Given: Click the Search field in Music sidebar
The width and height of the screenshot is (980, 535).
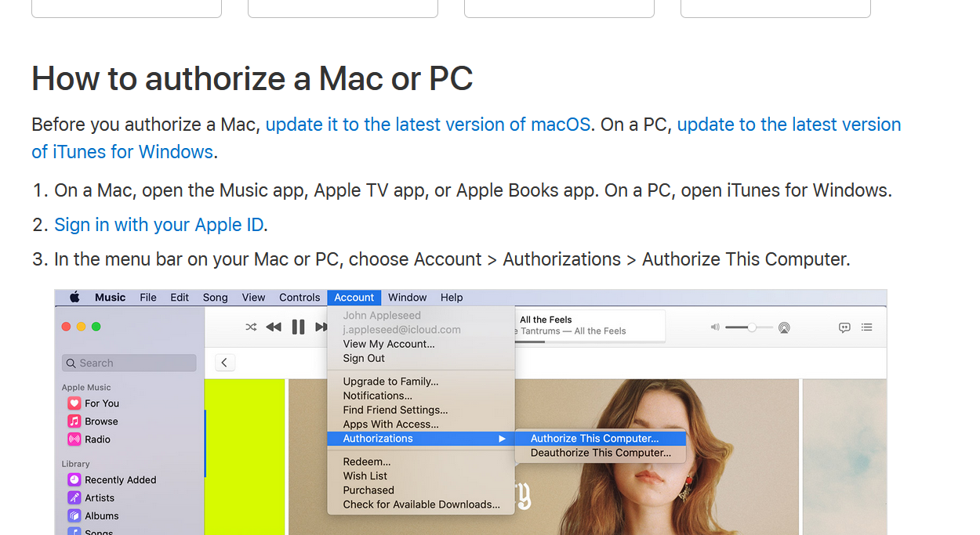Looking at the screenshot, I should pyautogui.click(x=129, y=363).
